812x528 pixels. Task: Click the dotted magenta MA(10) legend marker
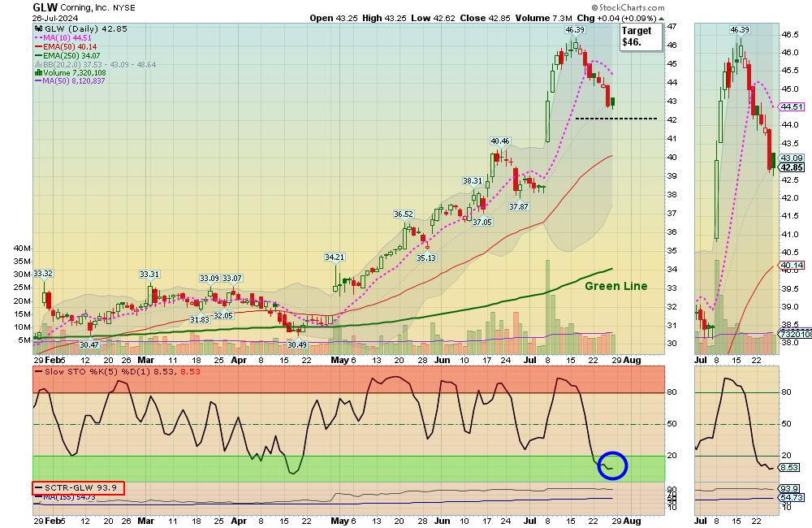point(38,38)
